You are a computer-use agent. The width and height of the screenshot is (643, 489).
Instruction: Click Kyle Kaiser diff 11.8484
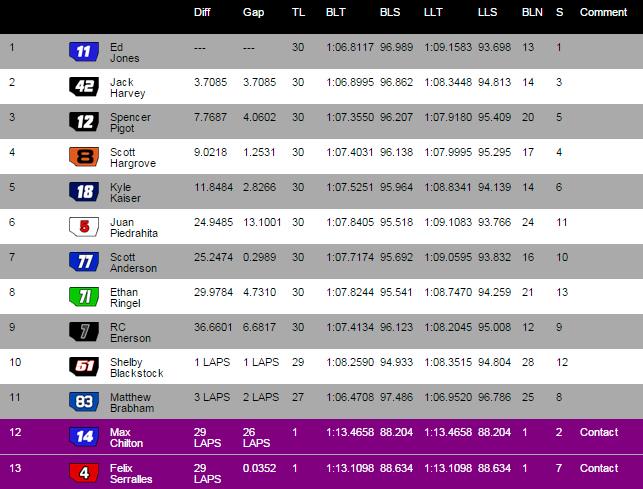213,187
